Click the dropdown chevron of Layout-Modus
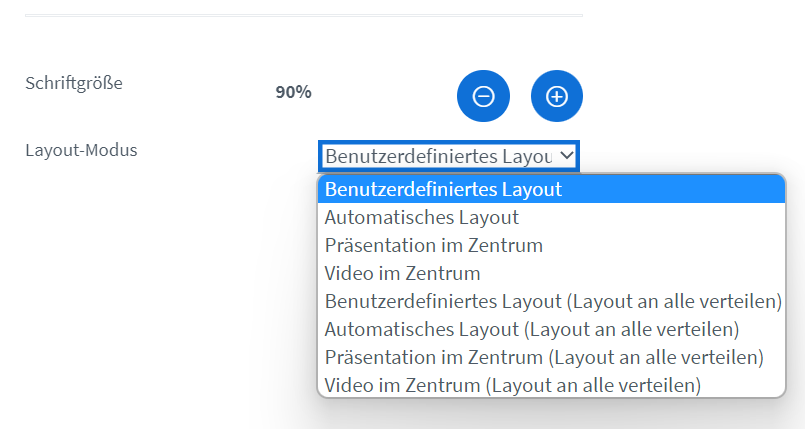Screen dimensions: 805x429 566,155
